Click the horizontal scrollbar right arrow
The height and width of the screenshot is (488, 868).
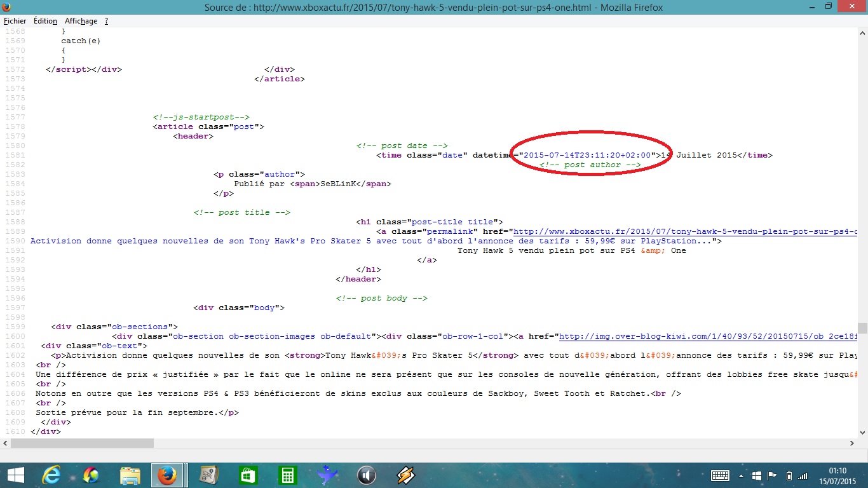[852, 443]
